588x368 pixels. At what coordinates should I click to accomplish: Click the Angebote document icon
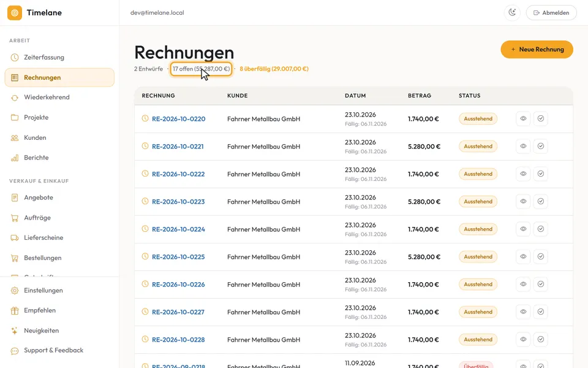(15, 197)
